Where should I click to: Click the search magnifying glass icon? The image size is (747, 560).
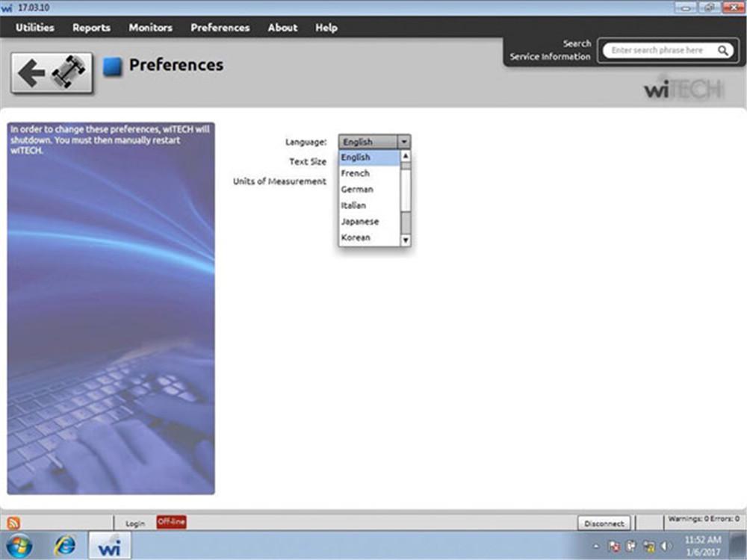coord(723,51)
